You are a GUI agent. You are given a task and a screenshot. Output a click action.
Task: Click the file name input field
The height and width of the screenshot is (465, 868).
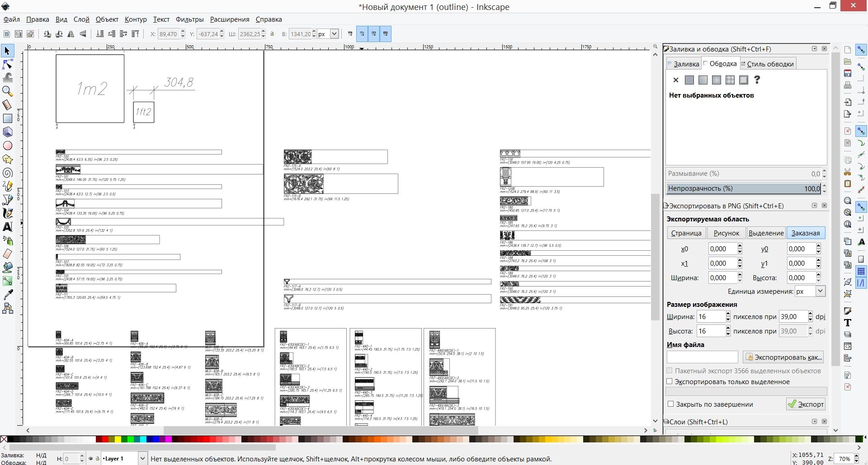(x=702, y=357)
